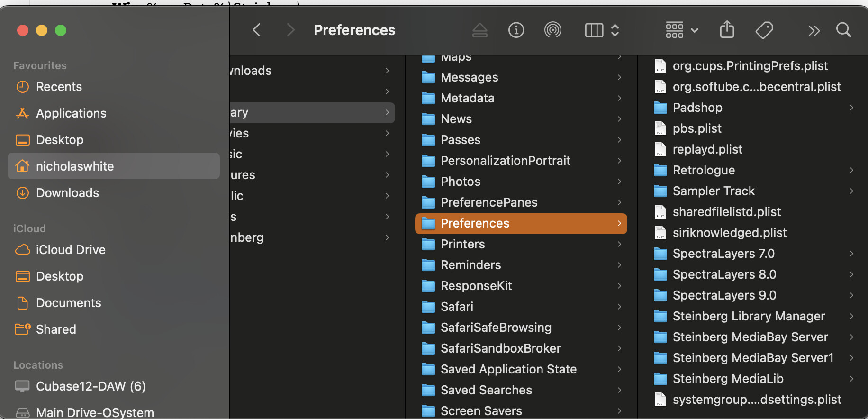Open Downloads from the Favourites sidebar
This screenshot has height=419, width=868.
click(x=67, y=193)
